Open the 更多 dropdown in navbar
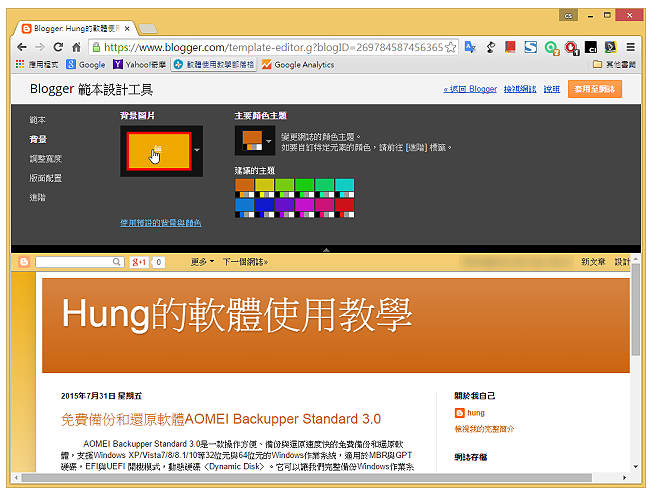657x494 pixels. tap(202, 262)
